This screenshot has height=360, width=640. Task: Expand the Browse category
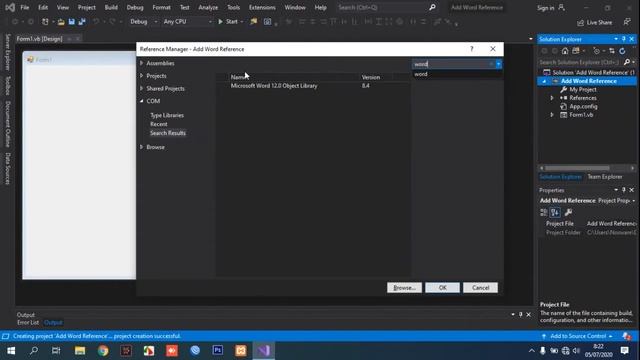142,147
